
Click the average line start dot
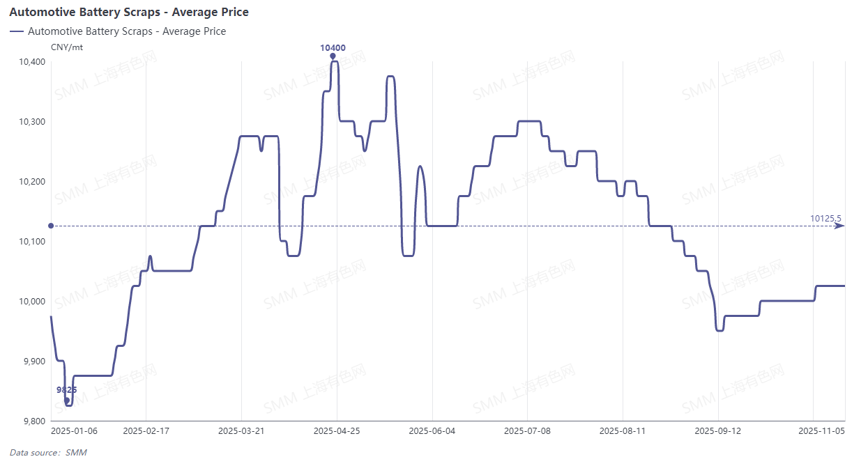(51, 226)
